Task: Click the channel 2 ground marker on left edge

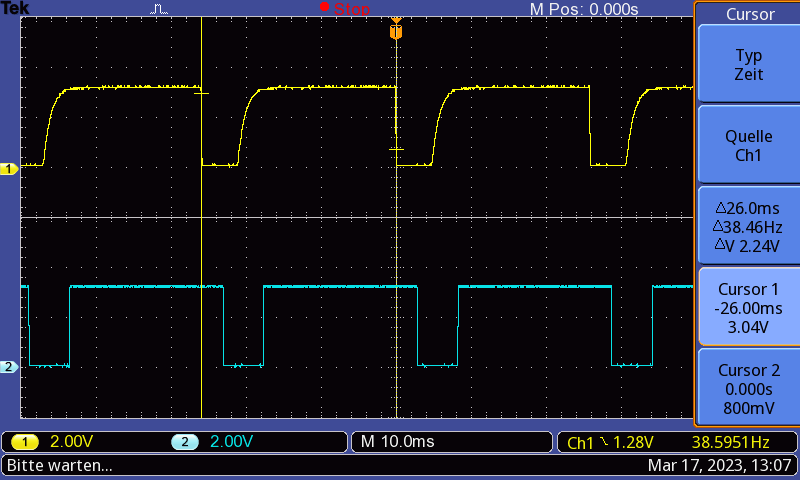Action: (x=9, y=367)
